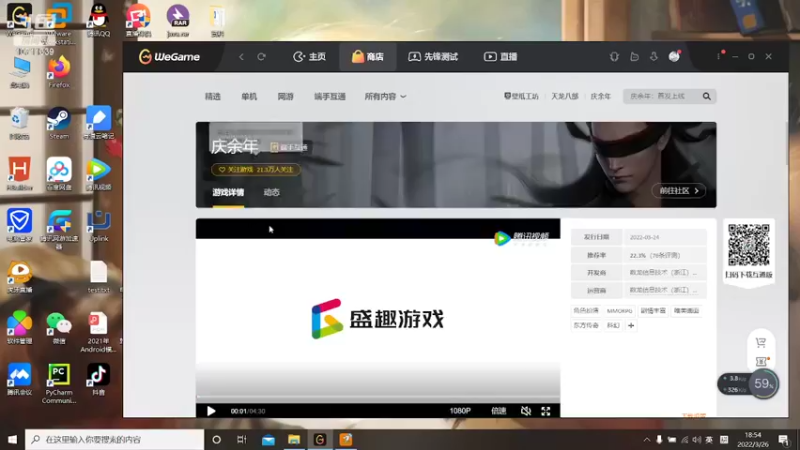Refresh the WeGame page
This screenshot has width=800, height=450.
[x=261, y=57]
